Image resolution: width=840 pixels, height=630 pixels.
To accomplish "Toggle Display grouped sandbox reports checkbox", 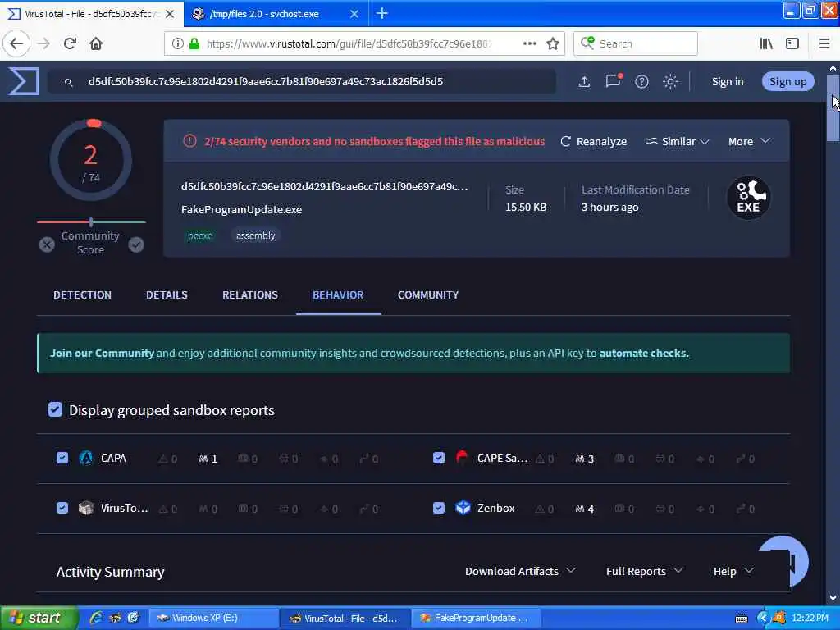I will point(55,410).
